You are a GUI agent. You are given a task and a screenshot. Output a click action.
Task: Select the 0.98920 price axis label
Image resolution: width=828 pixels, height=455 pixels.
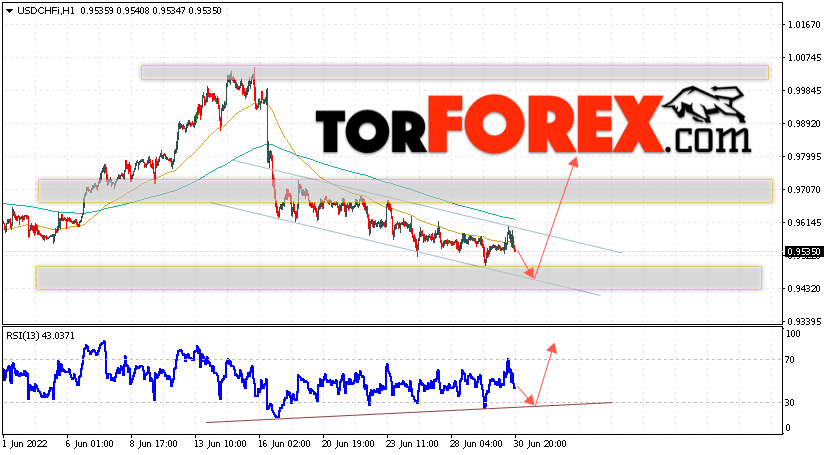click(x=804, y=124)
